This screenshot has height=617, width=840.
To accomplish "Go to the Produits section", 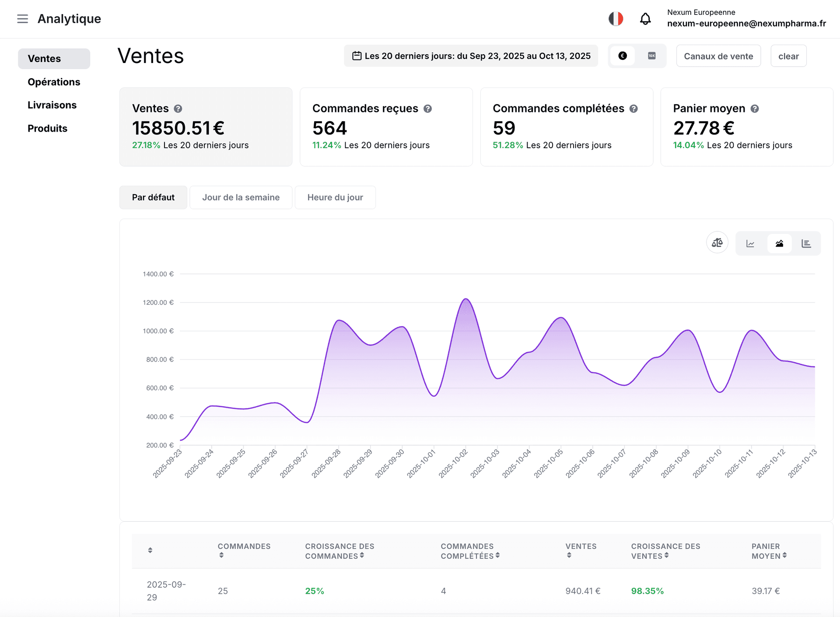I will [x=47, y=128].
